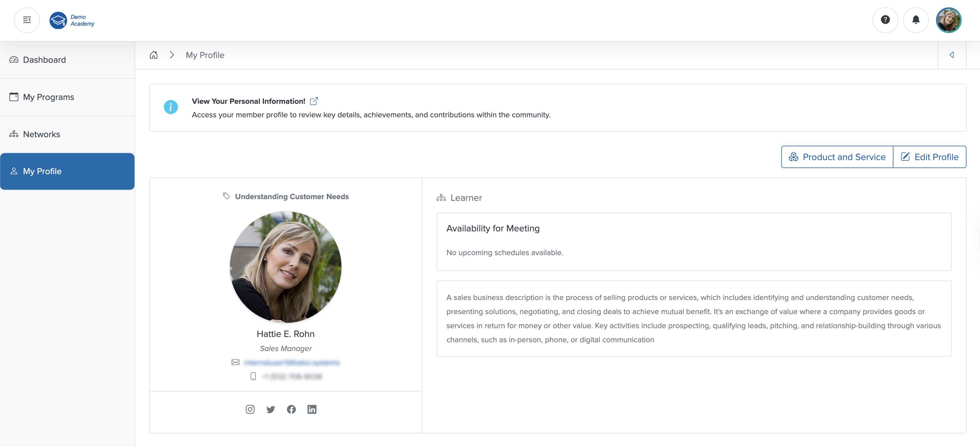980x447 pixels.
Task: Open Hattie's LinkedIn profile
Action: click(312, 409)
